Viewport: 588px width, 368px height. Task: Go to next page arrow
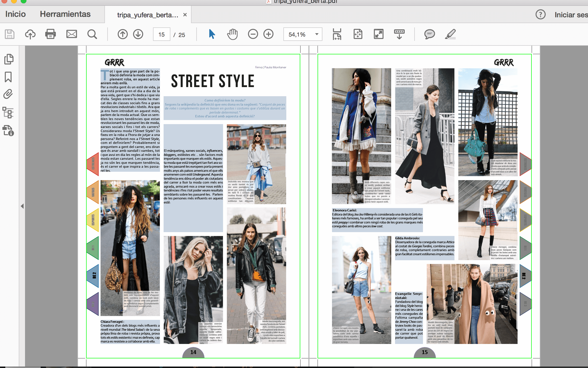click(x=138, y=34)
